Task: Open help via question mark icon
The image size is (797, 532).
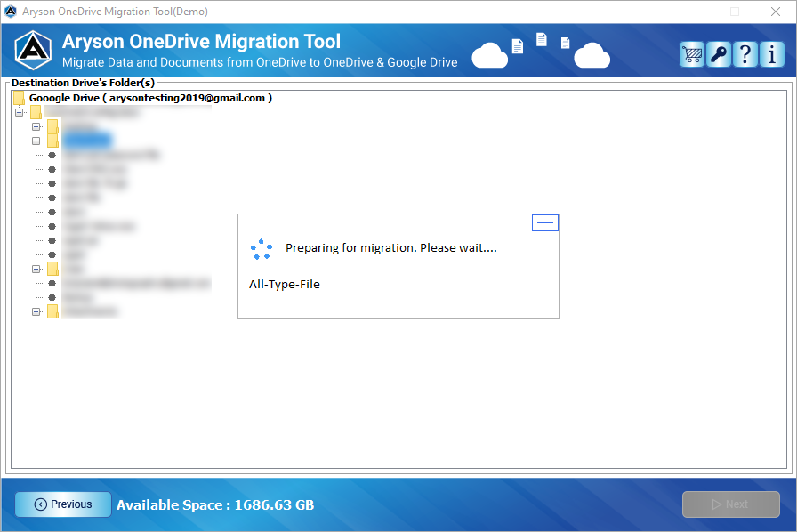Action: (x=745, y=54)
